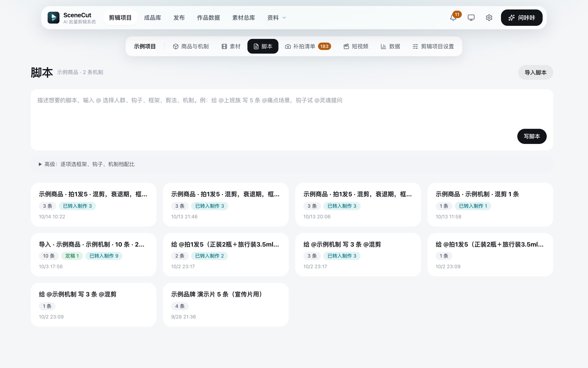588x368 pixels.
Task: Click the 已转入制作 9 tag
Action: 104,256
